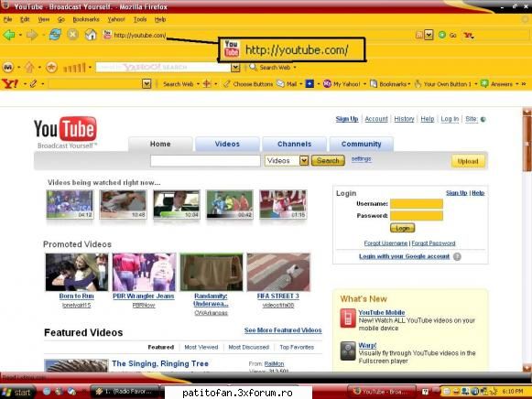Click the green Go button icon

tap(441, 35)
